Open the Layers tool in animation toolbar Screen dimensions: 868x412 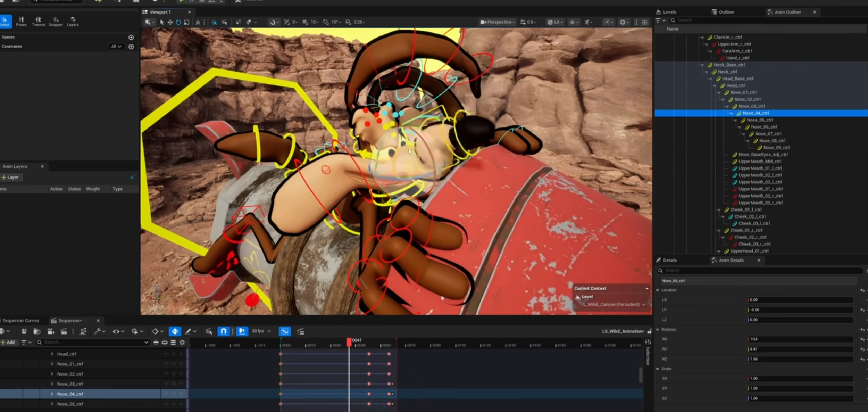click(73, 22)
